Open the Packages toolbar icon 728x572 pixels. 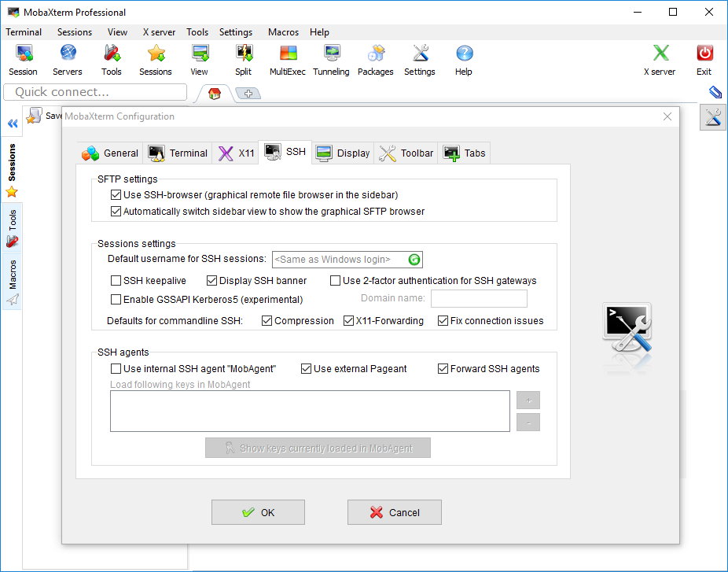coord(376,60)
